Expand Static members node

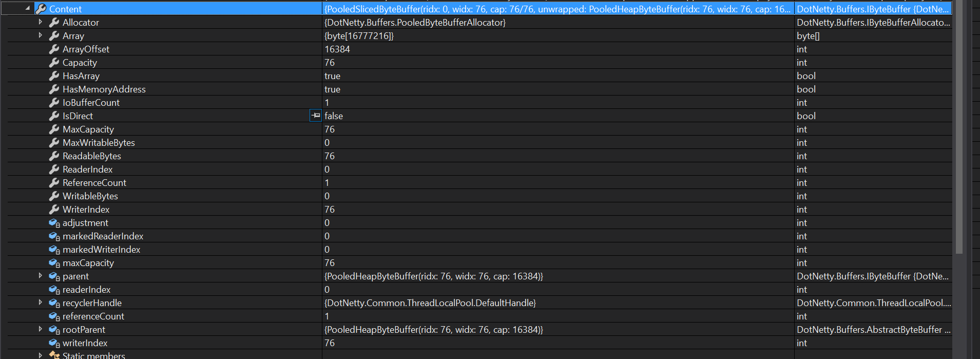pyautogui.click(x=41, y=355)
